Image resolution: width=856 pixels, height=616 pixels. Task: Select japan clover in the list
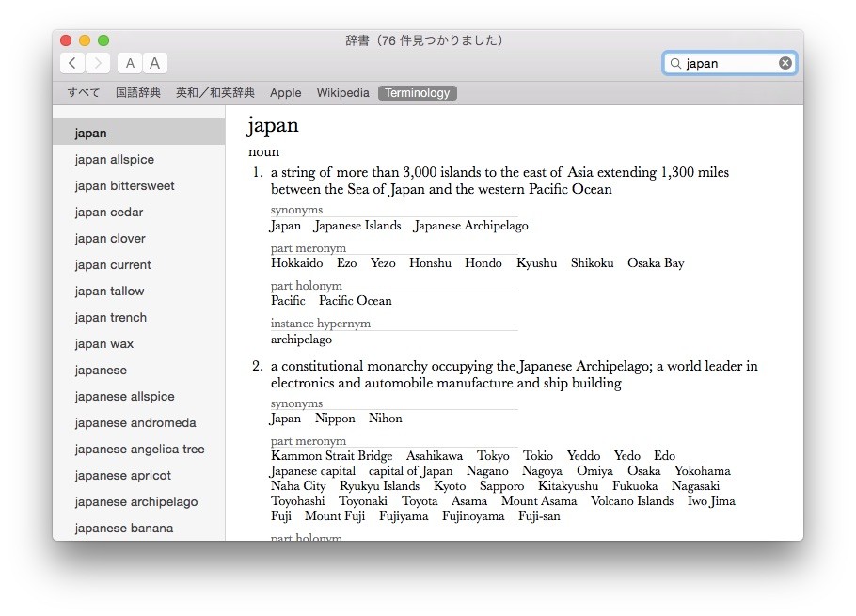(x=138, y=239)
